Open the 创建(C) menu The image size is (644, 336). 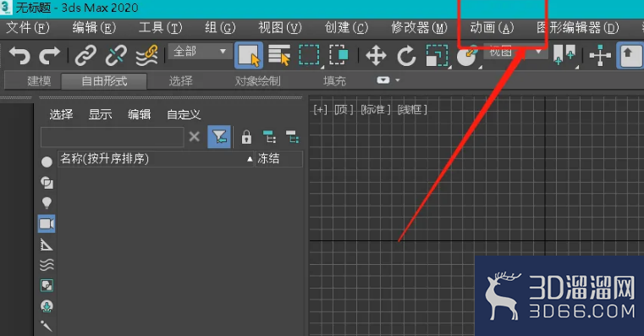click(346, 28)
